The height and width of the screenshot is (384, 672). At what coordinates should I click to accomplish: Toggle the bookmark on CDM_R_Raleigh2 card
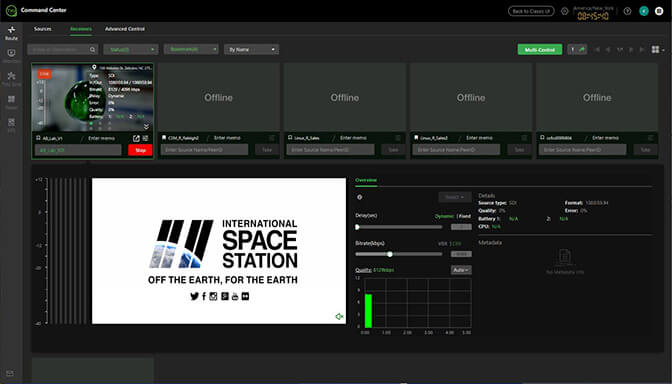164,138
